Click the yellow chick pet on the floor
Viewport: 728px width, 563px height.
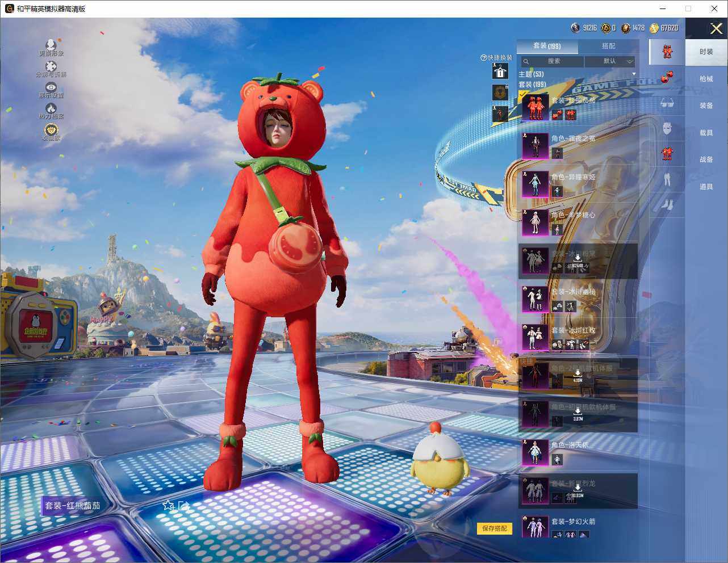click(440, 459)
